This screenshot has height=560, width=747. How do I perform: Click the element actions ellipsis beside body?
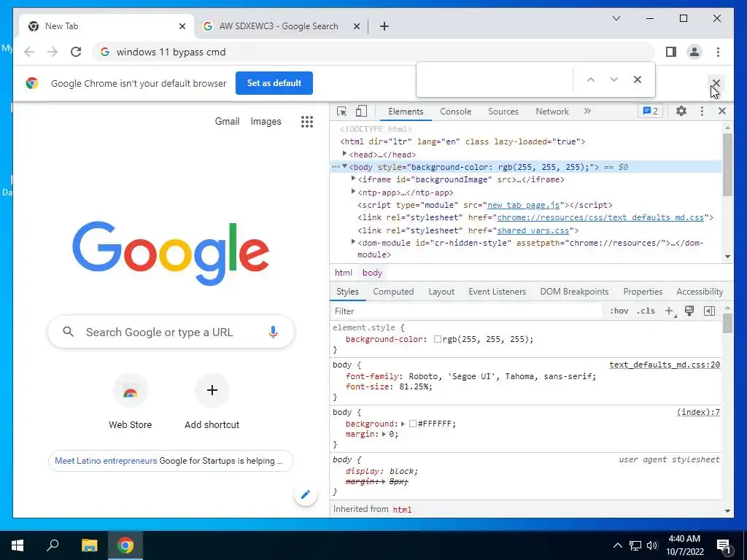click(336, 167)
